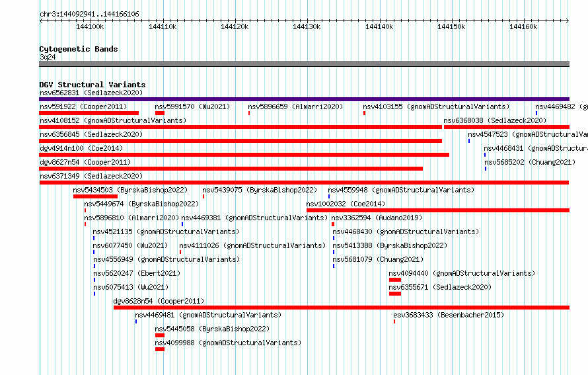Open dgv4914n100 (Coe2014) label
This screenshot has height=375, width=588.
81,148
